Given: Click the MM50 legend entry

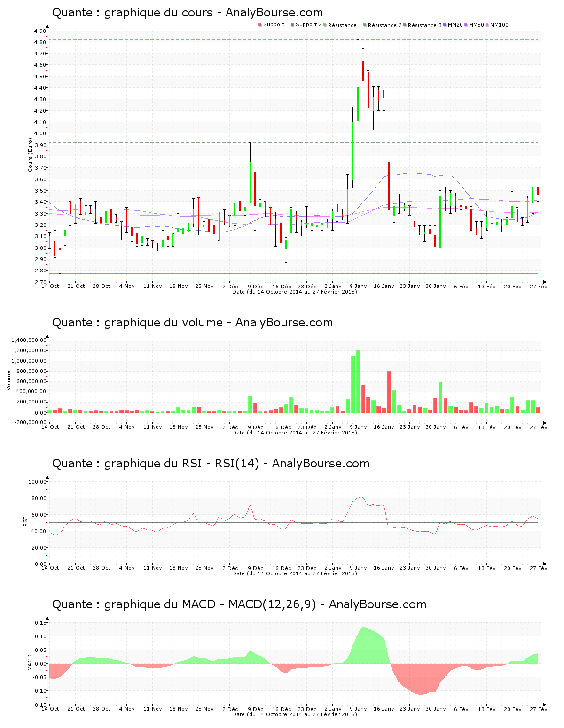Looking at the screenshot, I should tap(474, 25).
